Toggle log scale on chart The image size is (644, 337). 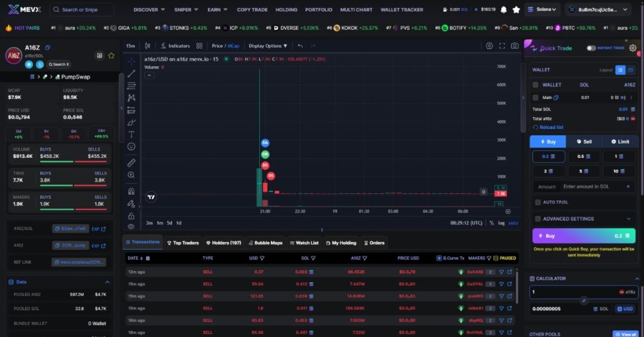[x=501, y=223]
